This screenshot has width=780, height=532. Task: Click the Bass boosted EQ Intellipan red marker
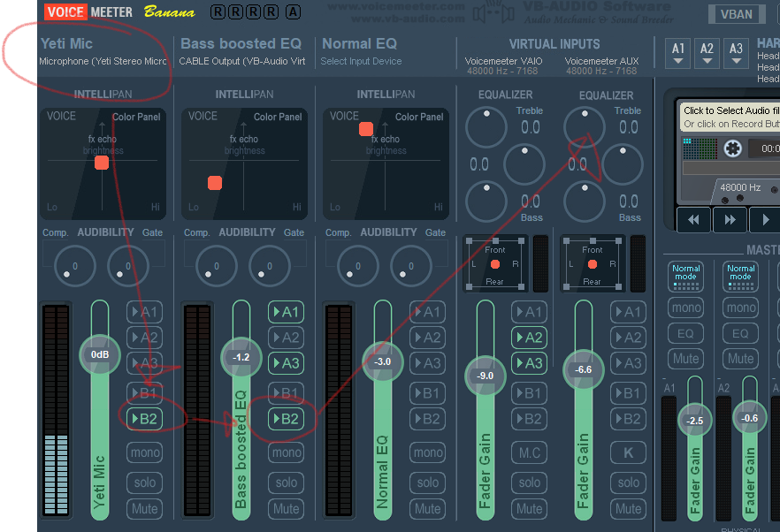(215, 183)
